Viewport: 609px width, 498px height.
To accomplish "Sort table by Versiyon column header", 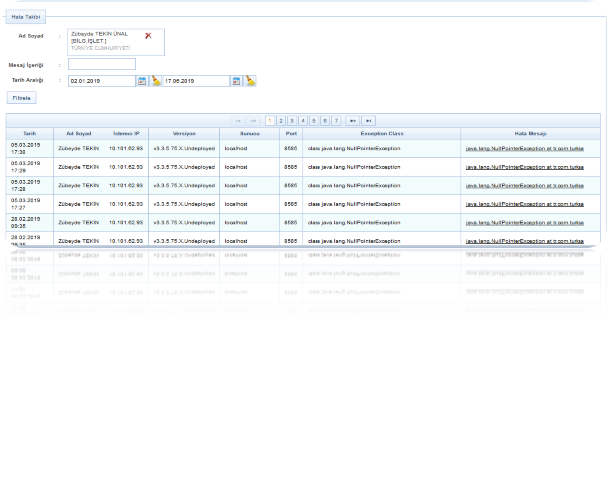I will pyautogui.click(x=184, y=132).
